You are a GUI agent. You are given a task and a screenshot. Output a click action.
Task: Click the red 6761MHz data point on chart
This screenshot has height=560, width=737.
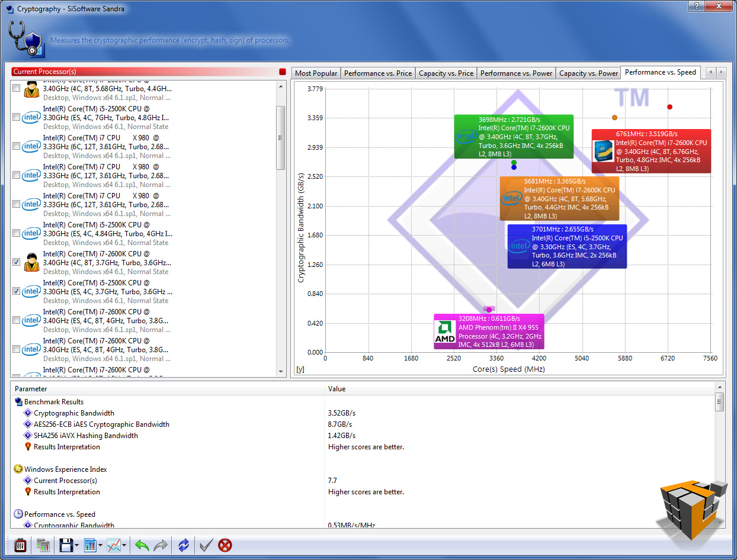point(669,107)
